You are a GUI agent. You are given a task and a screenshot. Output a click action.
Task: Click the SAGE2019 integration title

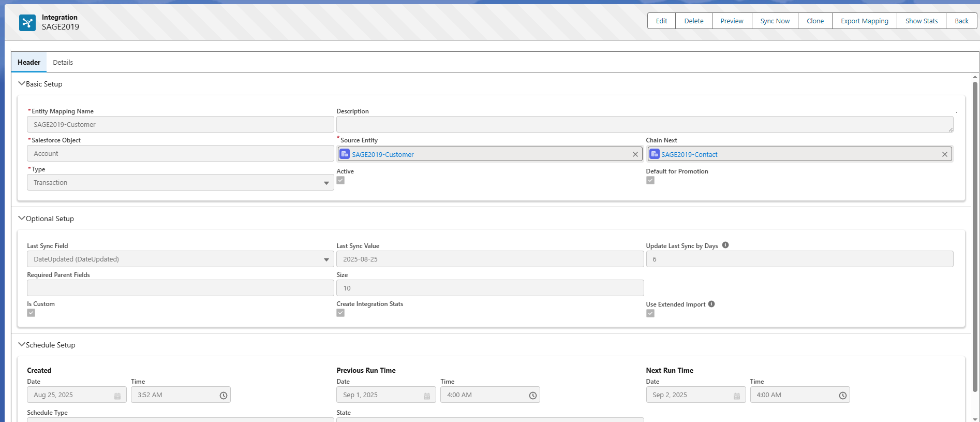[61, 27]
